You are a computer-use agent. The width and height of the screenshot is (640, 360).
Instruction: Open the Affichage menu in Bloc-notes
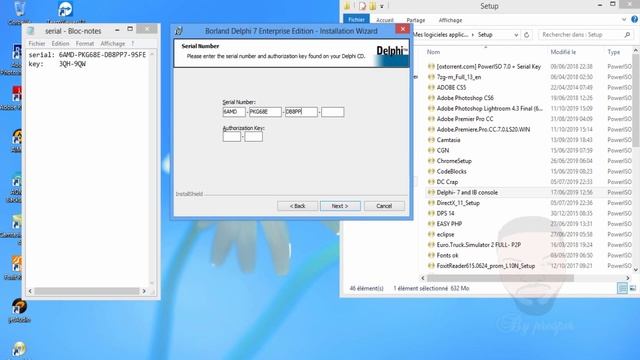[113, 43]
